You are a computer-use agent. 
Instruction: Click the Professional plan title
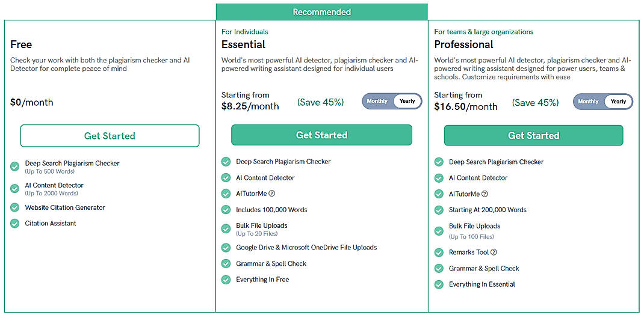coord(463,44)
